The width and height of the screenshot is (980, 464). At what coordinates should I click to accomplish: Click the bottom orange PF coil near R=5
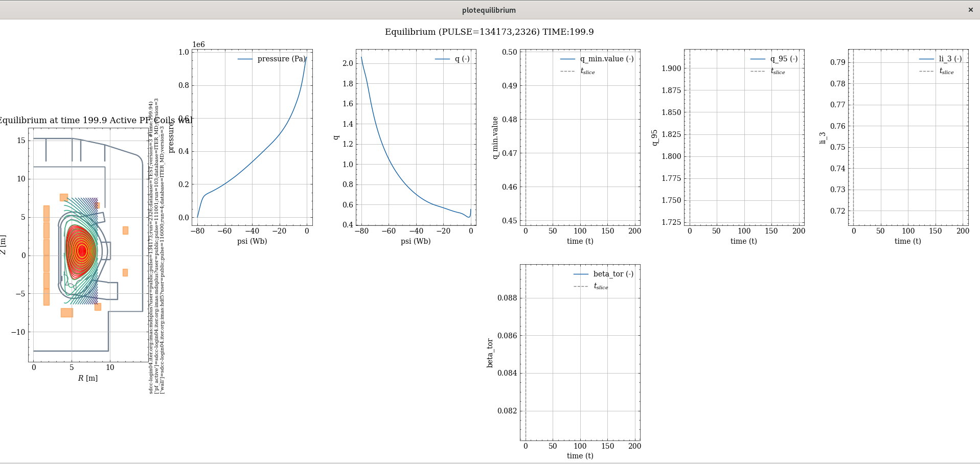tap(67, 312)
